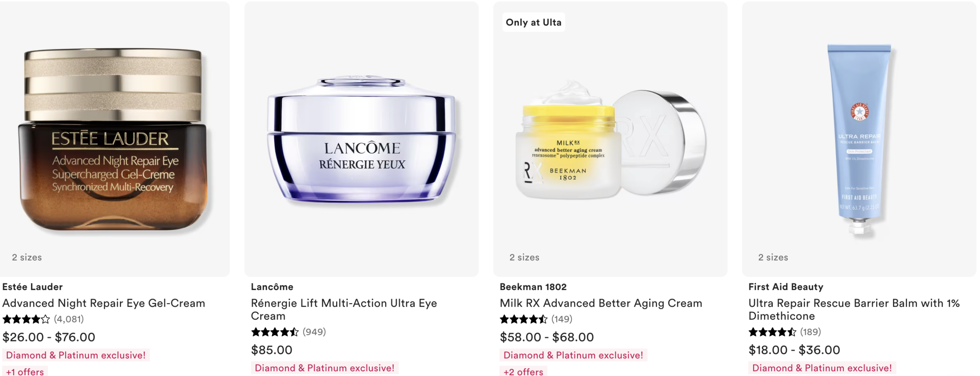Click the star rating with 189 reviews
This screenshot has width=980, height=376.
785,332
